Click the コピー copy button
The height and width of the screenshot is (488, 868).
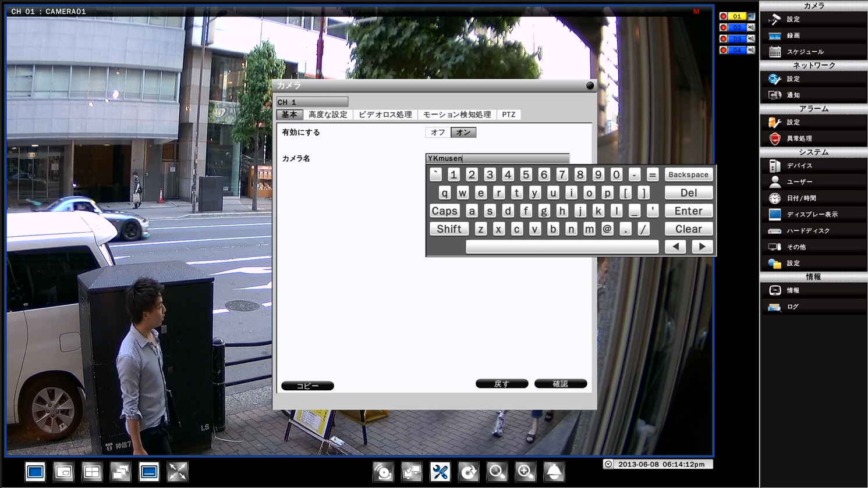307,386
